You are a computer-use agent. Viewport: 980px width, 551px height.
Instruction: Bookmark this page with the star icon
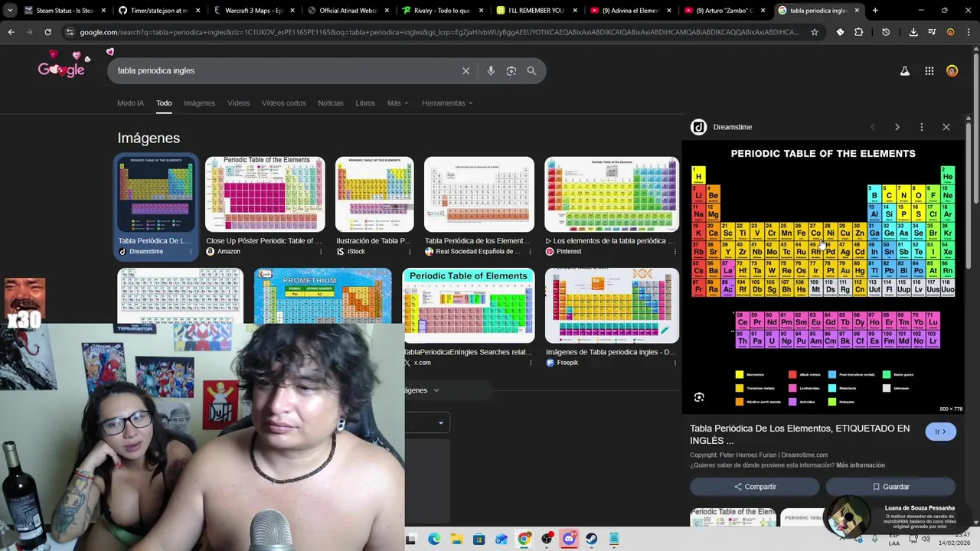coord(814,32)
